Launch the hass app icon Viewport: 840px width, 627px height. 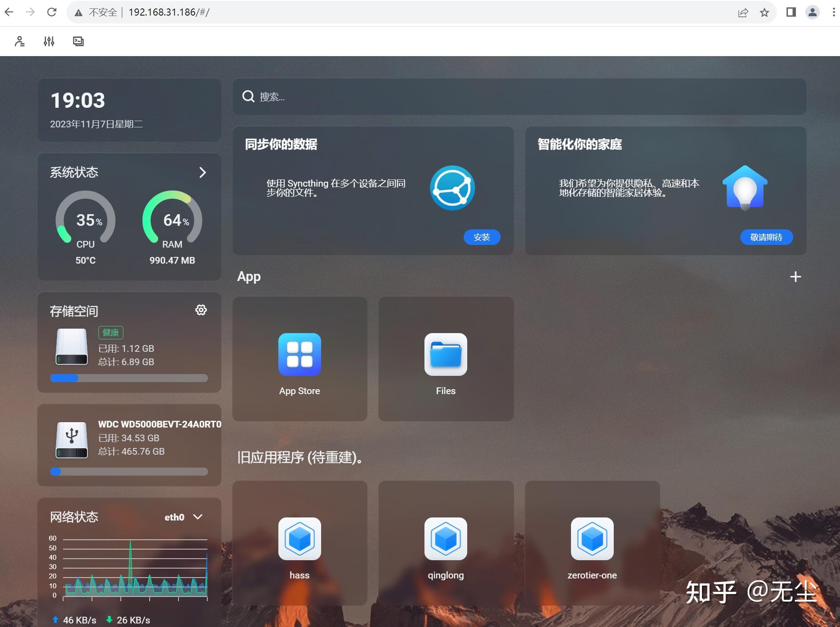pos(300,539)
